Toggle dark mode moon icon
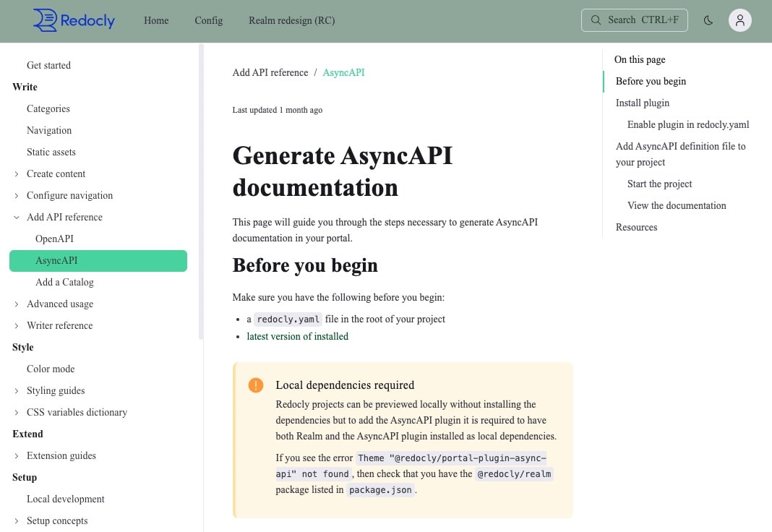 coord(708,20)
